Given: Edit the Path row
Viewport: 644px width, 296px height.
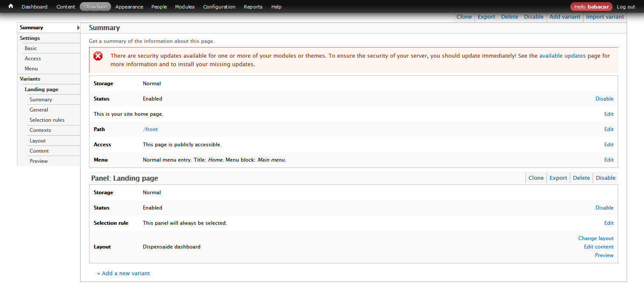Looking at the screenshot, I should pyautogui.click(x=609, y=129).
